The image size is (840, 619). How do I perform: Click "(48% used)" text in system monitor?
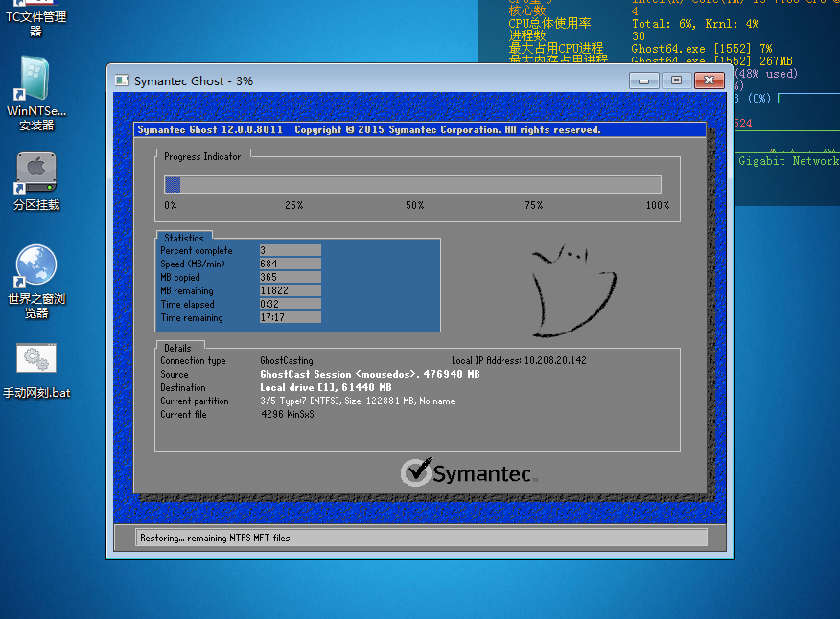766,74
